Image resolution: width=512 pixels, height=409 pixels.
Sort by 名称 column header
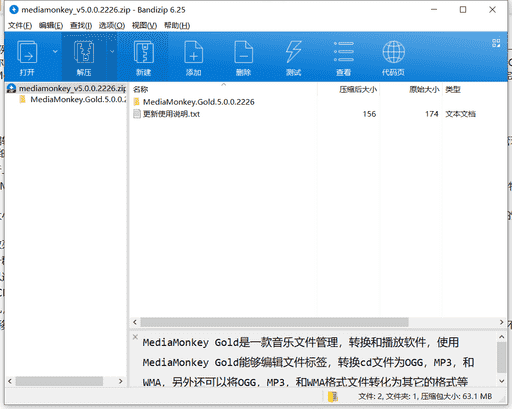(224, 89)
